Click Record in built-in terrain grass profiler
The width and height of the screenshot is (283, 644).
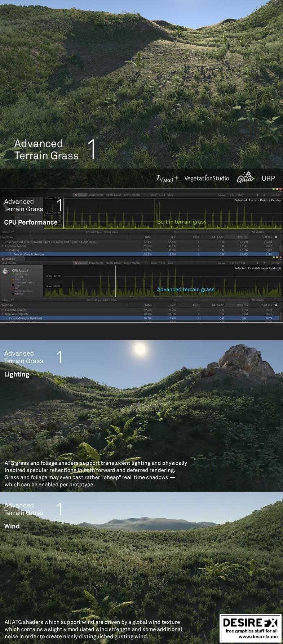(x=81, y=195)
